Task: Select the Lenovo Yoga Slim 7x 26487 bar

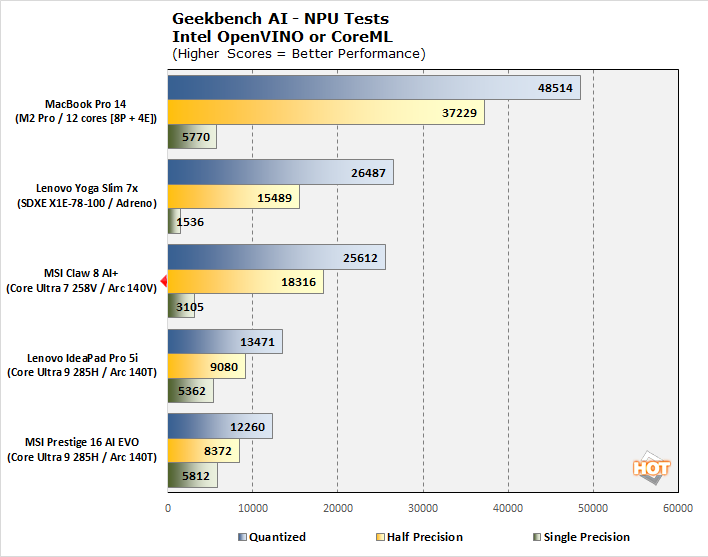Action: pyautogui.click(x=280, y=172)
